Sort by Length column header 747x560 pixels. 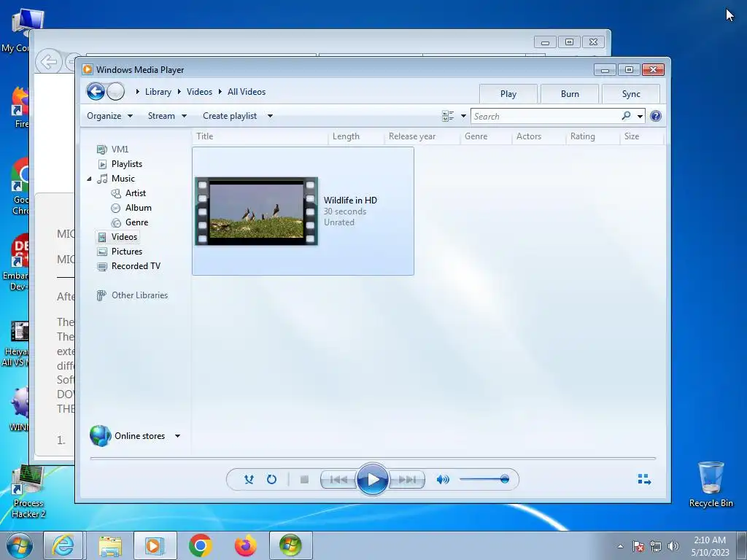pyautogui.click(x=356, y=136)
